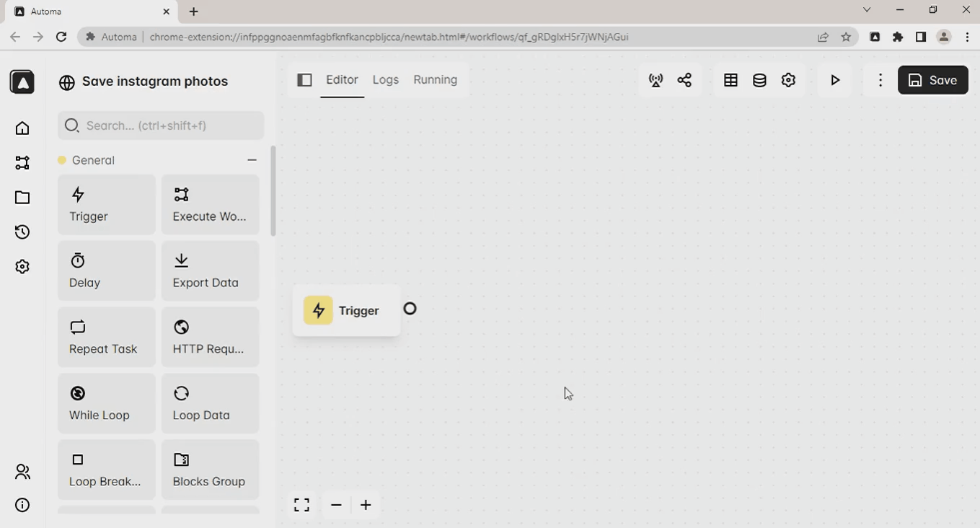Zoom out the canvas with minus button
Viewport: 980px width, 528px height.
[x=336, y=505]
